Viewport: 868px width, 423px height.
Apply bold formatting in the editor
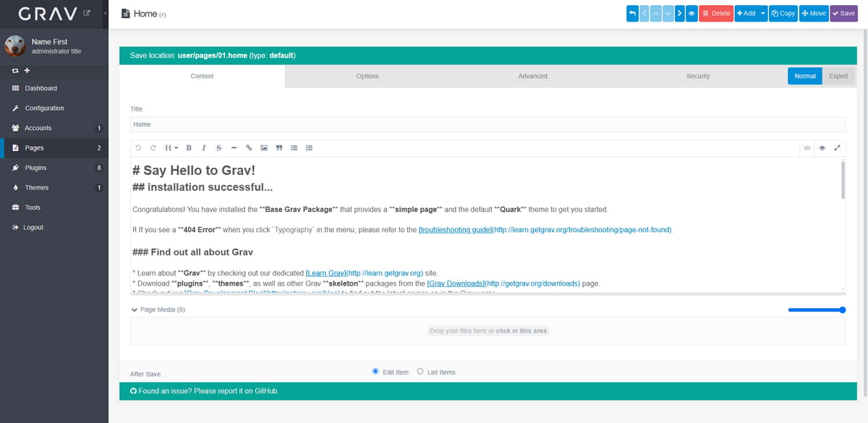coord(189,148)
